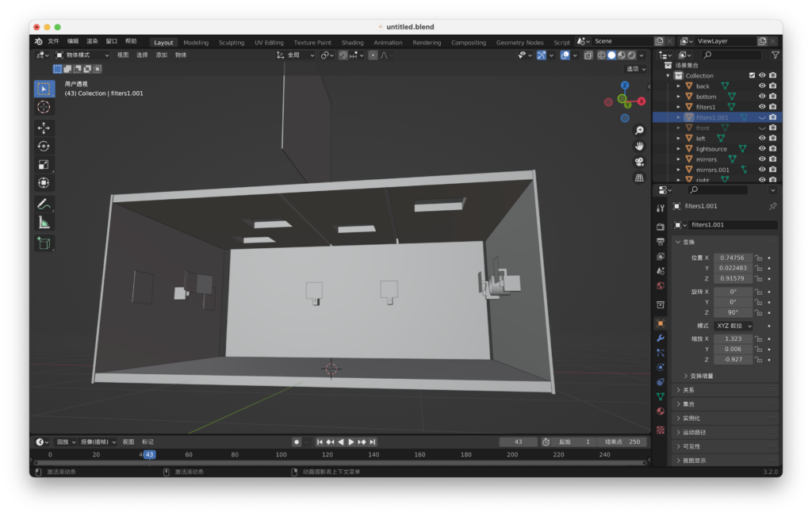This screenshot has width=812, height=516.
Task: Open the 选项 options button
Action: (636, 69)
